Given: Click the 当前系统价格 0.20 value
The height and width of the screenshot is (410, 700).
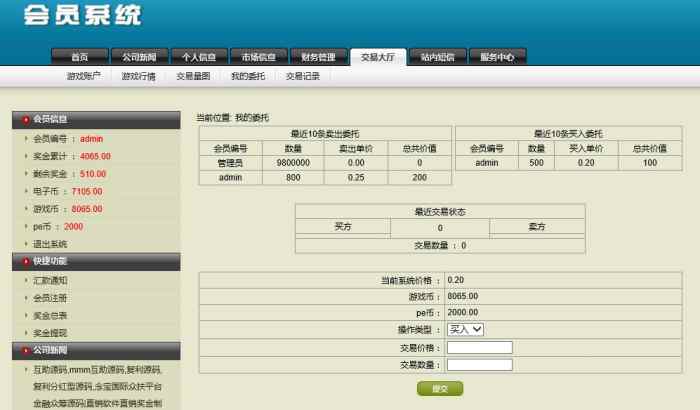Looking at the screenshot, I should pos(456,280).
